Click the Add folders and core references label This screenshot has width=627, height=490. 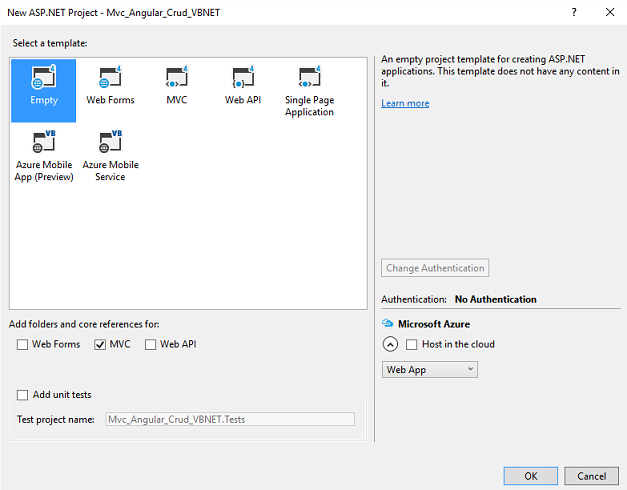(x=84, y=324)
